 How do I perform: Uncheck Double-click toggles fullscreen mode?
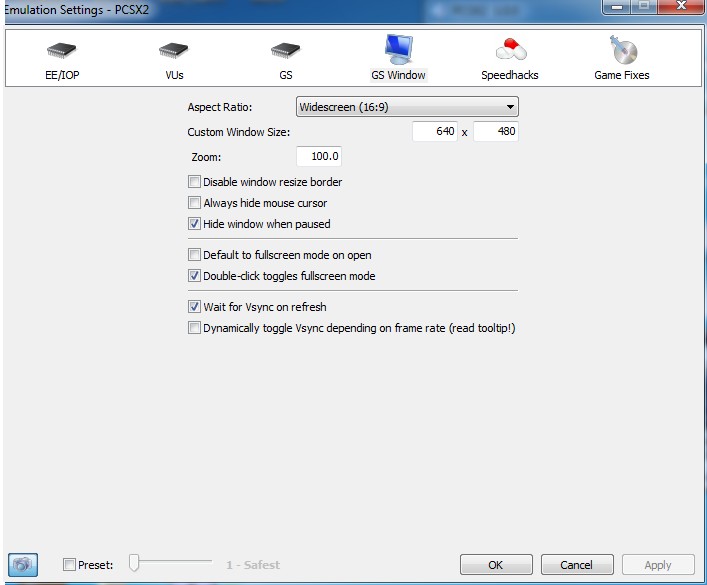[194, 276]
